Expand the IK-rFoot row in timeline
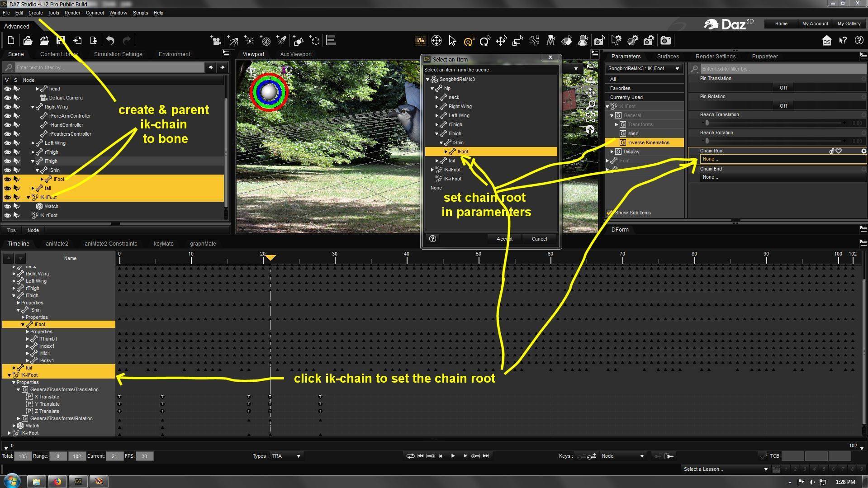Image resolution: width=868 pixels, height=488 pixels. 9,433
